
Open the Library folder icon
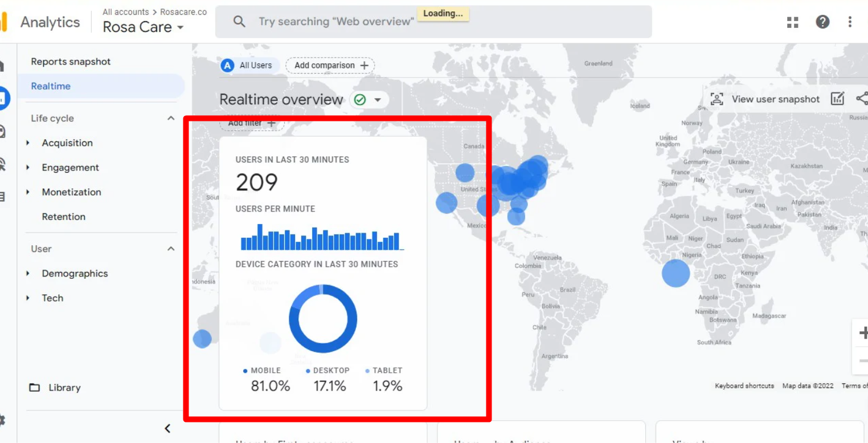pyautogui.click(x=35, y=388)
